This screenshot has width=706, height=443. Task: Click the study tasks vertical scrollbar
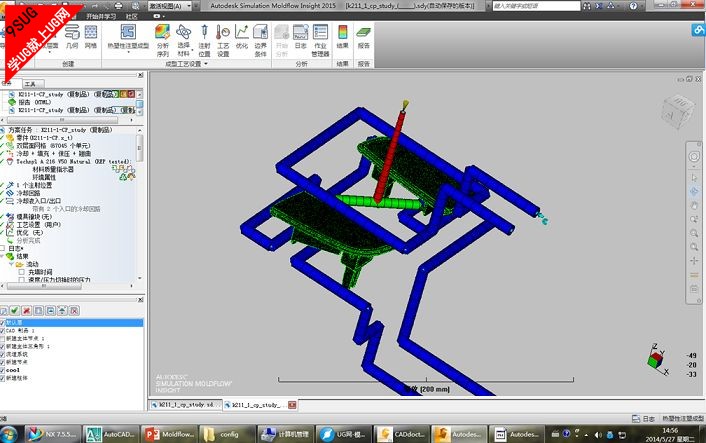[140, 149]
